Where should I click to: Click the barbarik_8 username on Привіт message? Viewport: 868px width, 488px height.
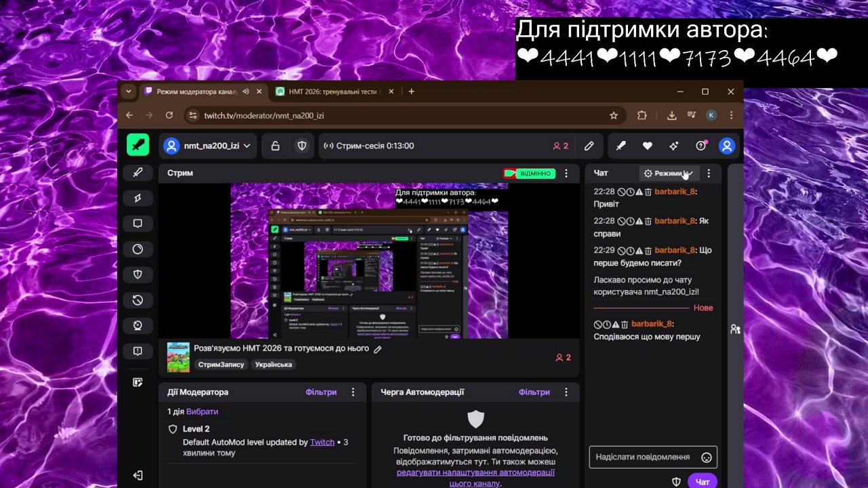675,192
